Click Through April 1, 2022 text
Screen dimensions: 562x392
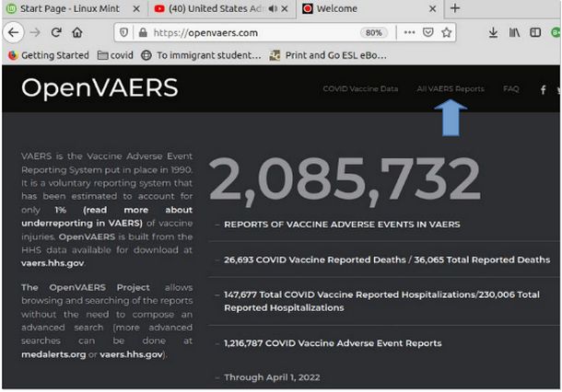click(x=272, y=377)
